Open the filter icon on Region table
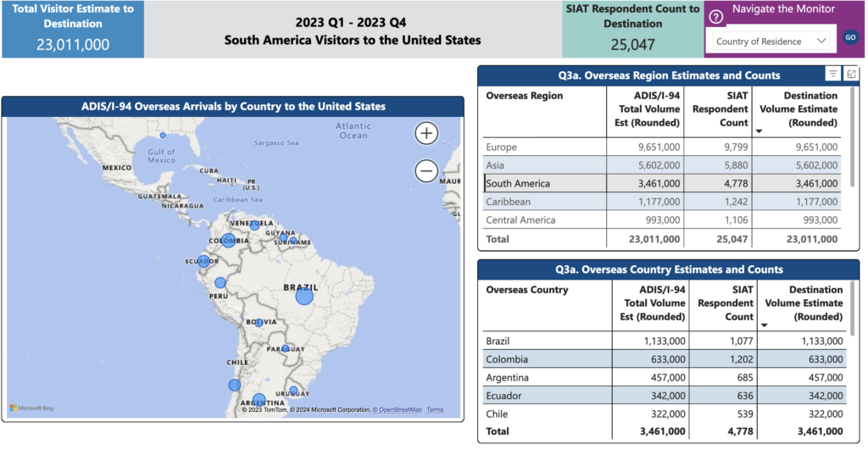868x450 pixels. click(x=832, y=74)
